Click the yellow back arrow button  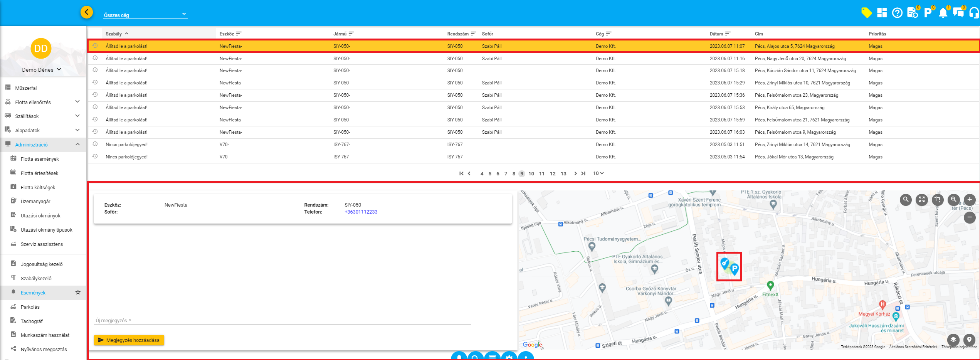pyautogui.click(x=87, y=12)
